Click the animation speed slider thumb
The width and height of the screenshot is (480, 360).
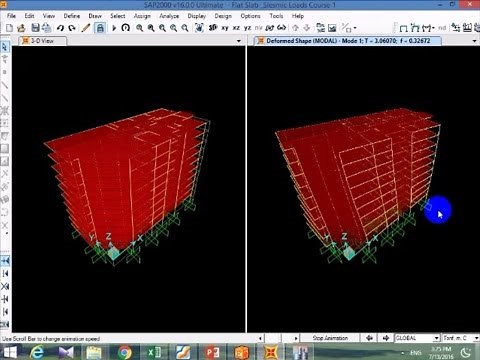tap(273, 338)
